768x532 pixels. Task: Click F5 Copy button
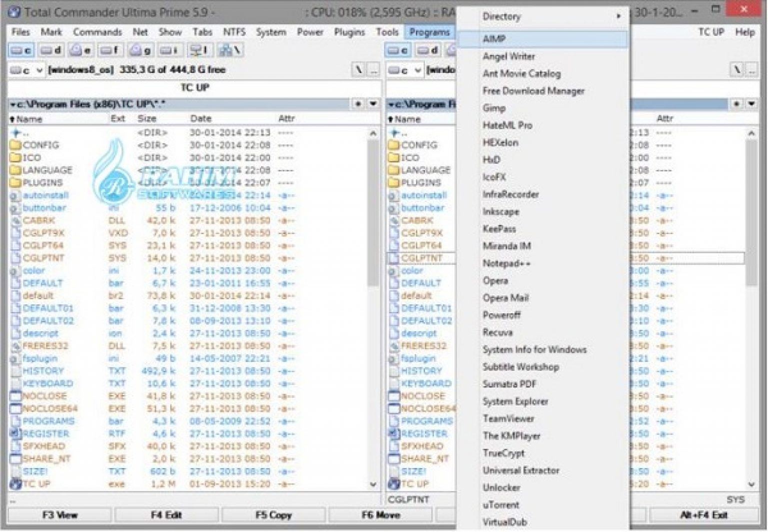coord(273,515)
